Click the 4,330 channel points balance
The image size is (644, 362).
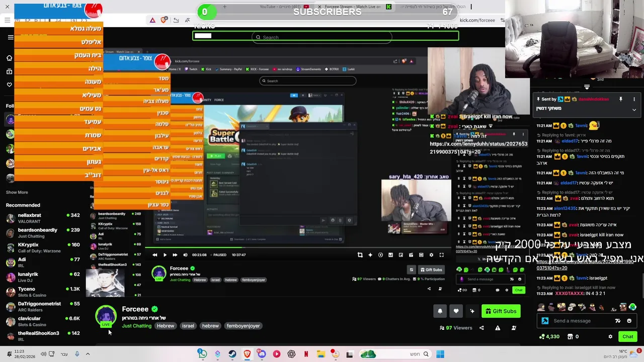(x=549, y=336)
